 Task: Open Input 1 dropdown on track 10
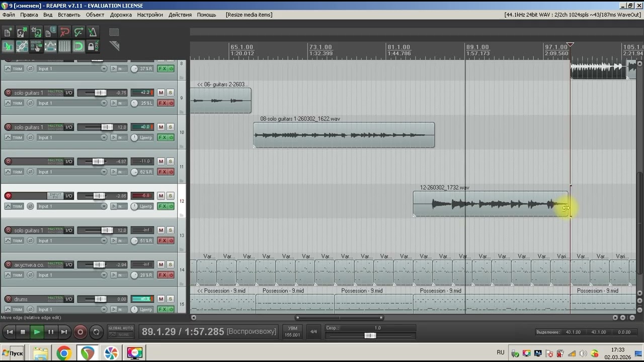[72, 138]
